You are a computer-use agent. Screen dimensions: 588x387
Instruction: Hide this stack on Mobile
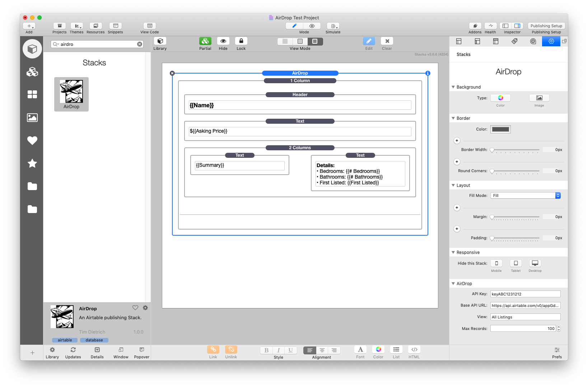click(496, 263)
